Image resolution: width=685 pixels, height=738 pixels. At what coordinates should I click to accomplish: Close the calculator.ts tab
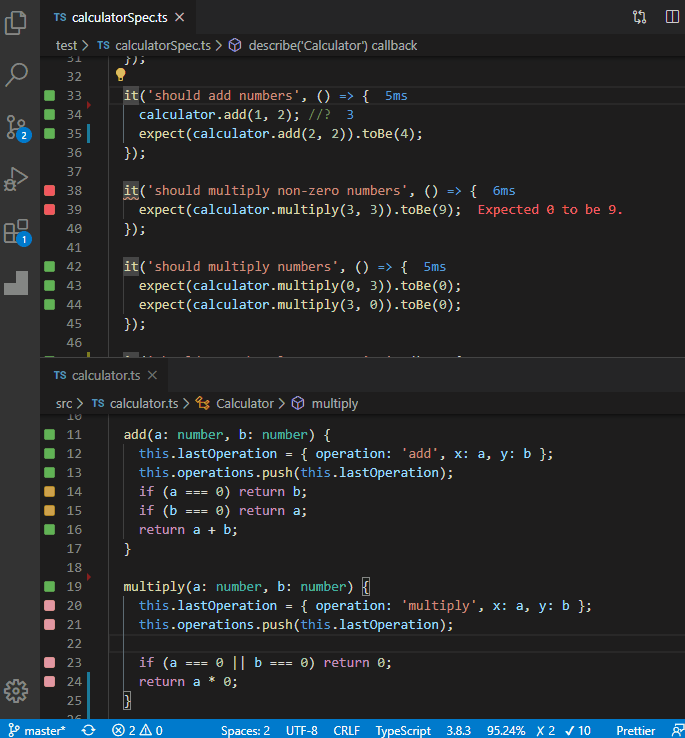[x=152, y=375]
